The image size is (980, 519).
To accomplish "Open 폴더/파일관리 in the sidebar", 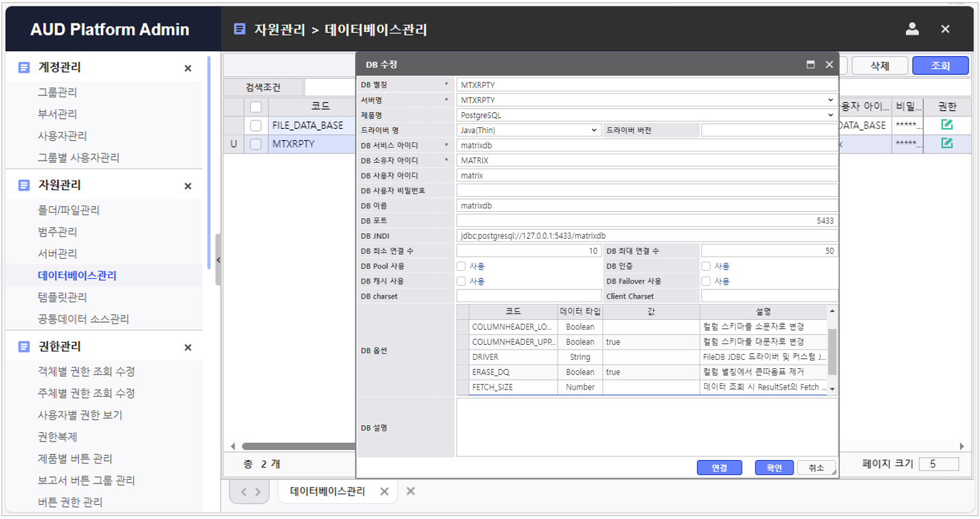I will [68, 210].
